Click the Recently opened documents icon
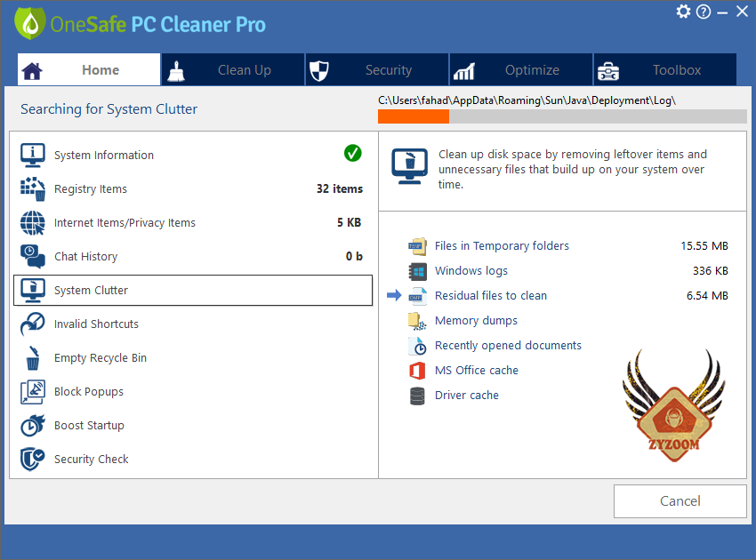Screen dimensions: 756x560 tap(417, 346)
